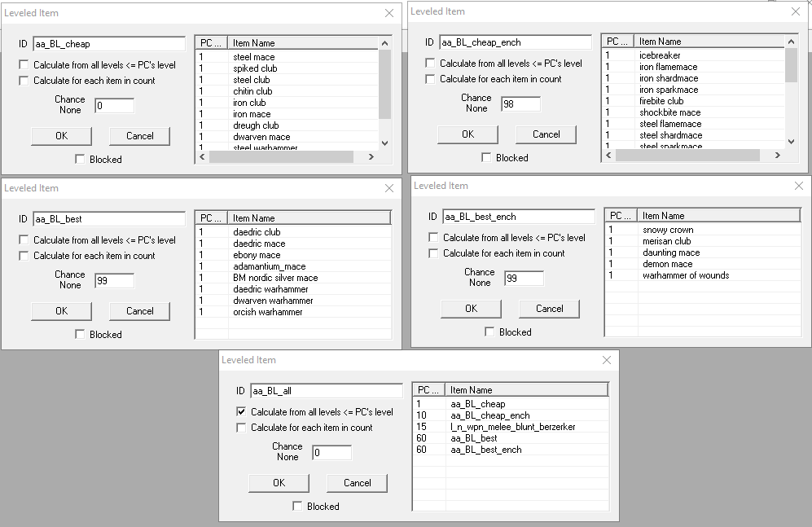
Task: Enable 'Calculate from all levels' in aa_BL_best_ench dialog
Action: click(433, 237)
